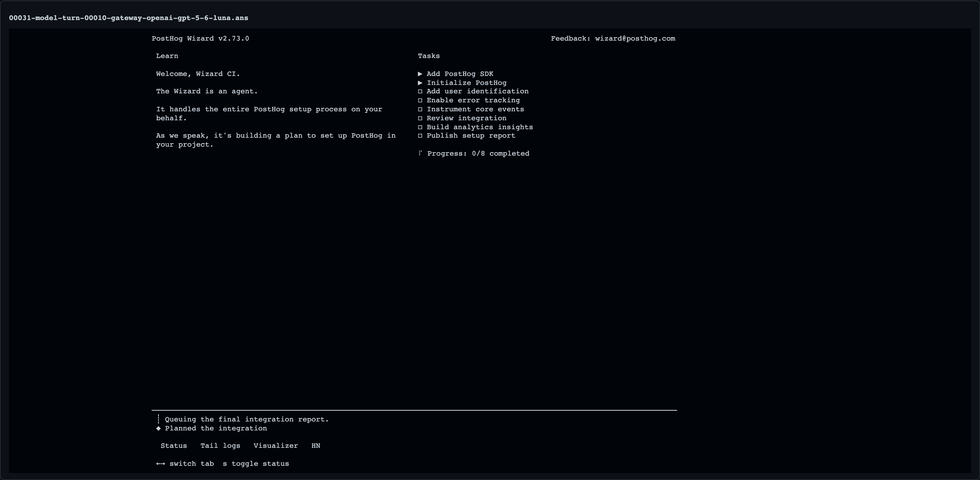Click the arrow icon beside Add PostHog SDK

click(420, 74)
